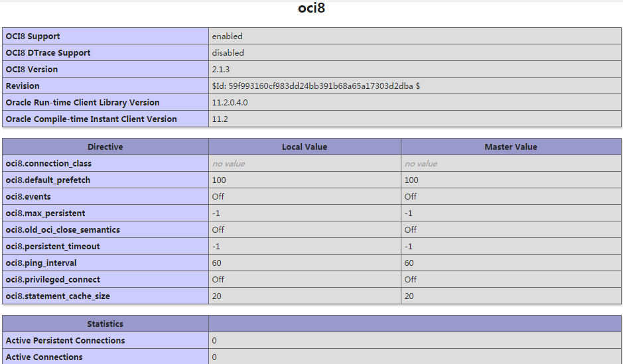Screen dimensions: 623x364
Task: Select the oci8.old_oci_close_semantics directive
Action: coord(63,230)
